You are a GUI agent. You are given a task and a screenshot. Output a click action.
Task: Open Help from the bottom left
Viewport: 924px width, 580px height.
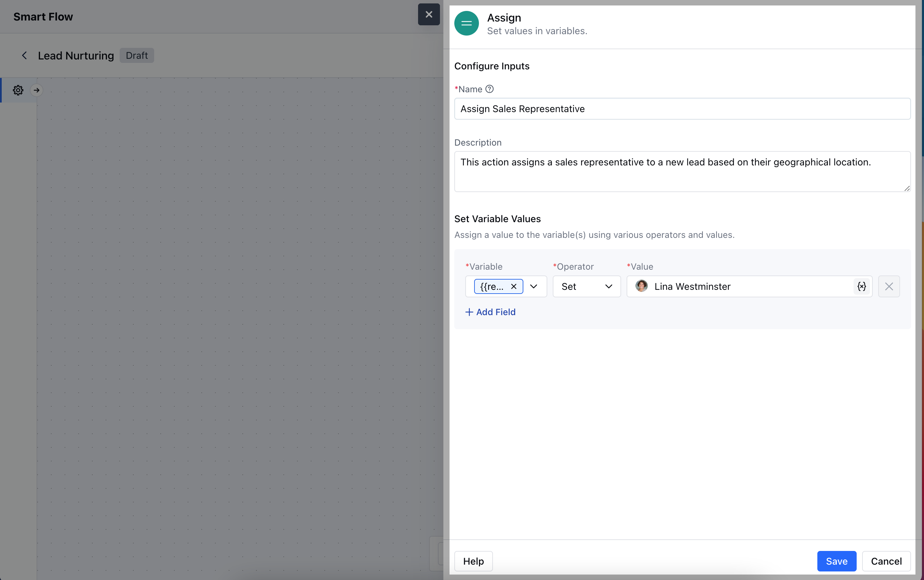473,561
